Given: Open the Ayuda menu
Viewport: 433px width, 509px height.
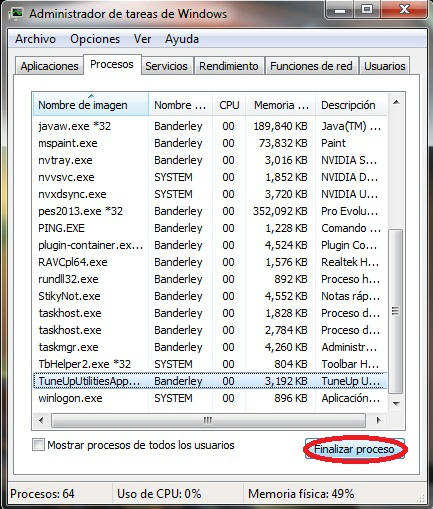Looking at the screenshot, I should click(x=182, y=39).
